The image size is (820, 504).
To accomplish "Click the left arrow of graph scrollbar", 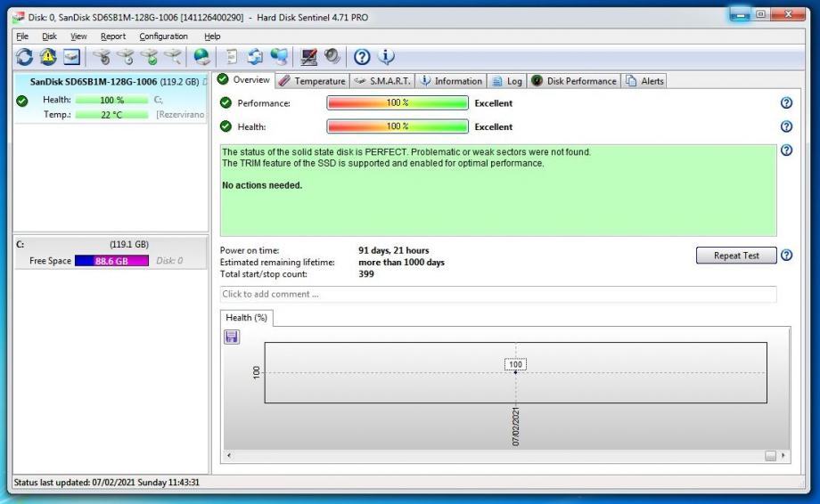I will pos(228,455).
